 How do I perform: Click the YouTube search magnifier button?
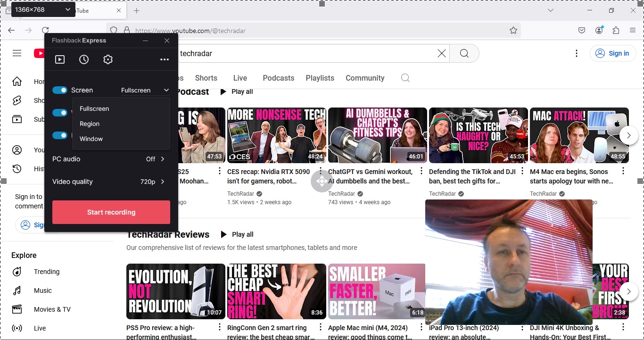point(464,53)
